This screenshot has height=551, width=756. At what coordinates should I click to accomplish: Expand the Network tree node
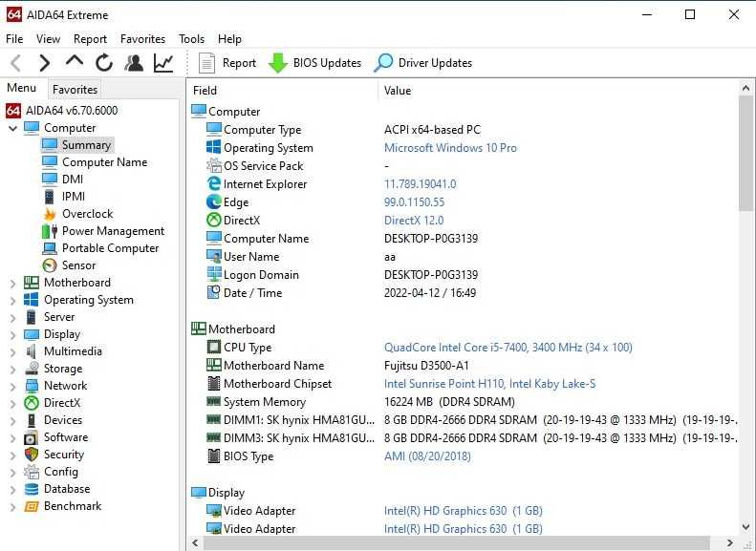coord(13,387)
